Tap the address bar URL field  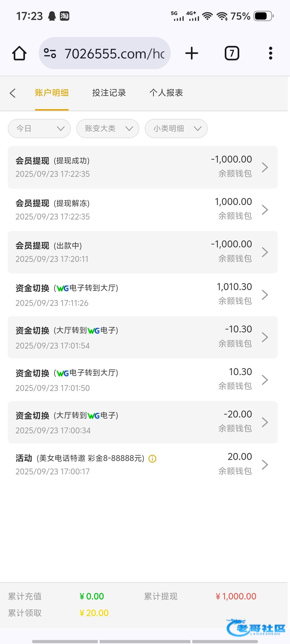point(114,53)
